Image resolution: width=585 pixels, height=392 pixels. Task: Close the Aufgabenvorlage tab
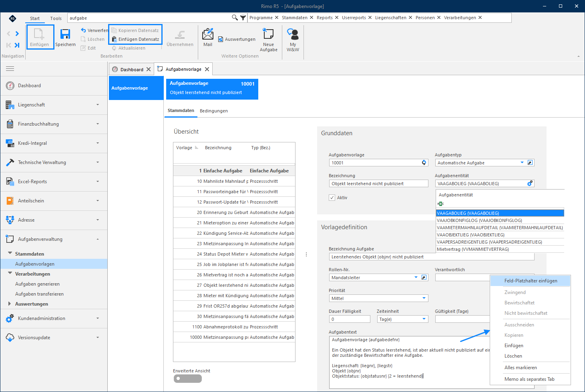tap(207, 69)
